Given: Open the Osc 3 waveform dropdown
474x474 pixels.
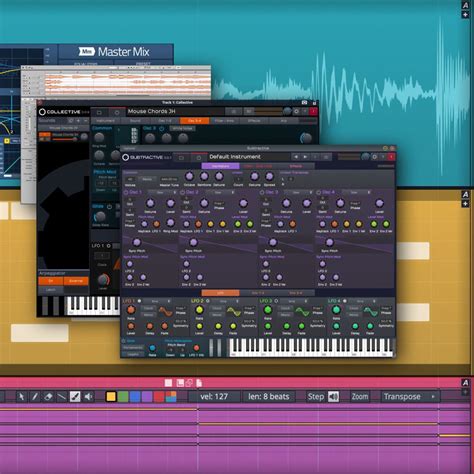Looking at the screenshot, I should click(298, 193).
